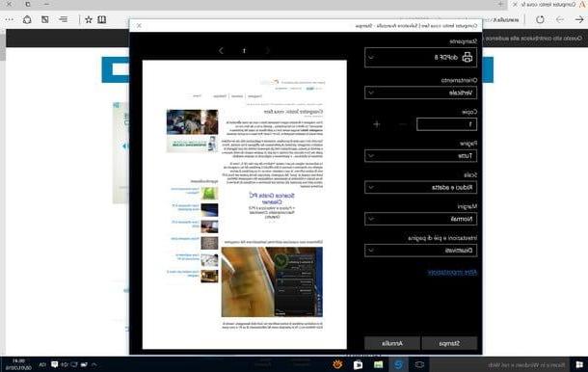Click the dimmed browser arrow beside Refresh

click(x=560, y=19)
